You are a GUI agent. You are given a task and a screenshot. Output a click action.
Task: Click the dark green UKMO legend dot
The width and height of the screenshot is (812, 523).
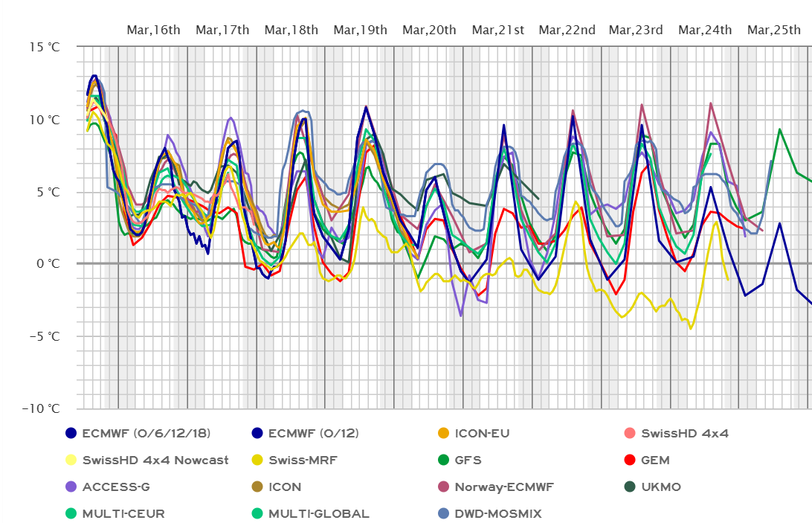click(x=628, y=487)
